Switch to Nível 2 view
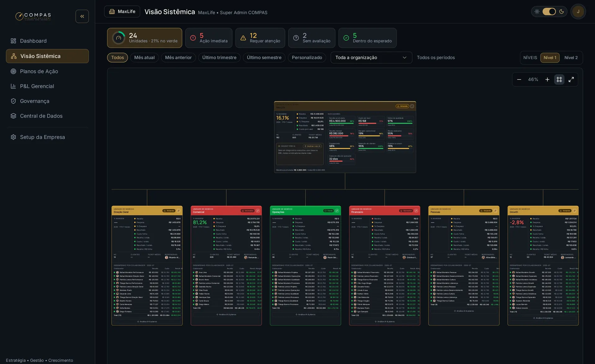Image resolution: width=595 pixels, height=364 pixels. tap(571, 58)
